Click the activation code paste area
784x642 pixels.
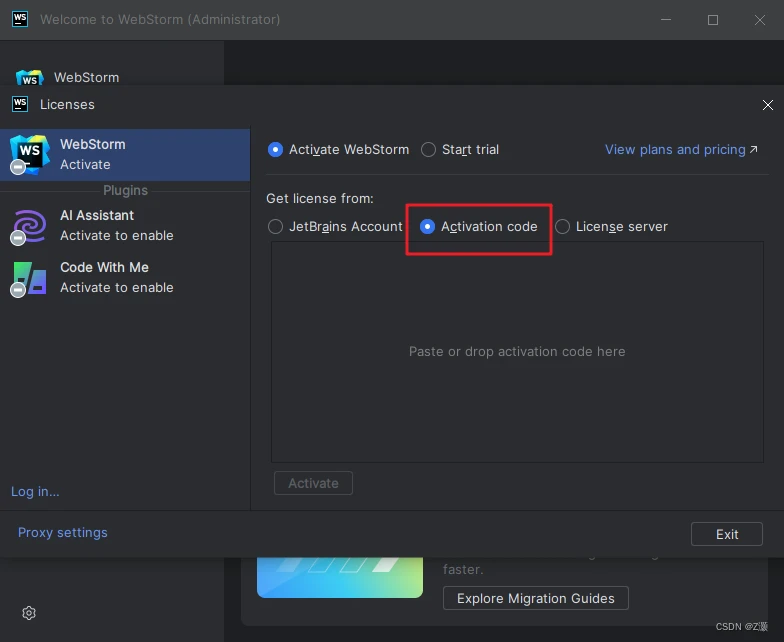(517, 352)
